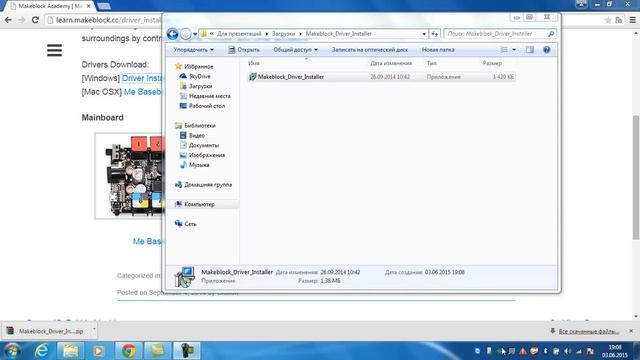Screen dimensions: 640x360
Task: Go back in the Explorer window
Action: (172, 34)
